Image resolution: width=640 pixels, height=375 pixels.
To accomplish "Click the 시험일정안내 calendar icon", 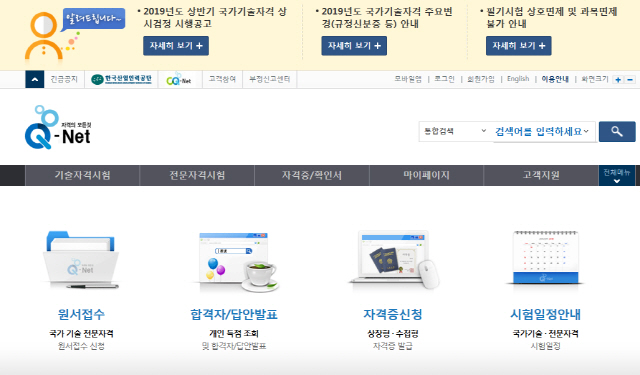I will tap(545, 258).
